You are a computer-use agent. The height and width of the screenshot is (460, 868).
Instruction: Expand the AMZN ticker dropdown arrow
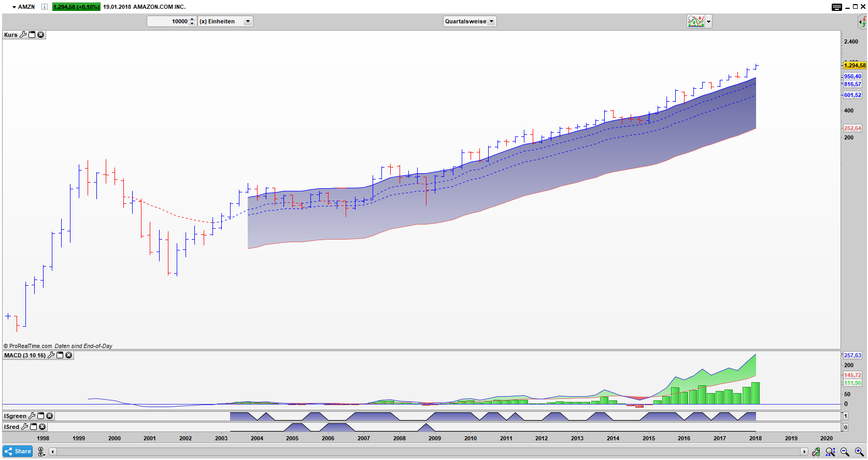(14, 7)
